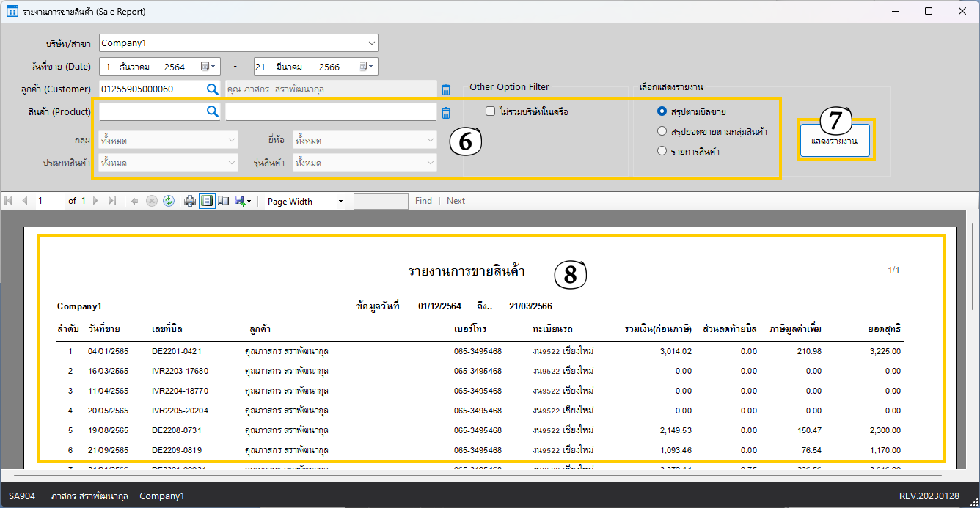Print the report using printer icon
The height and width of the screenshot is (508, 980).
pyautogui.click(x=190, y=201)
